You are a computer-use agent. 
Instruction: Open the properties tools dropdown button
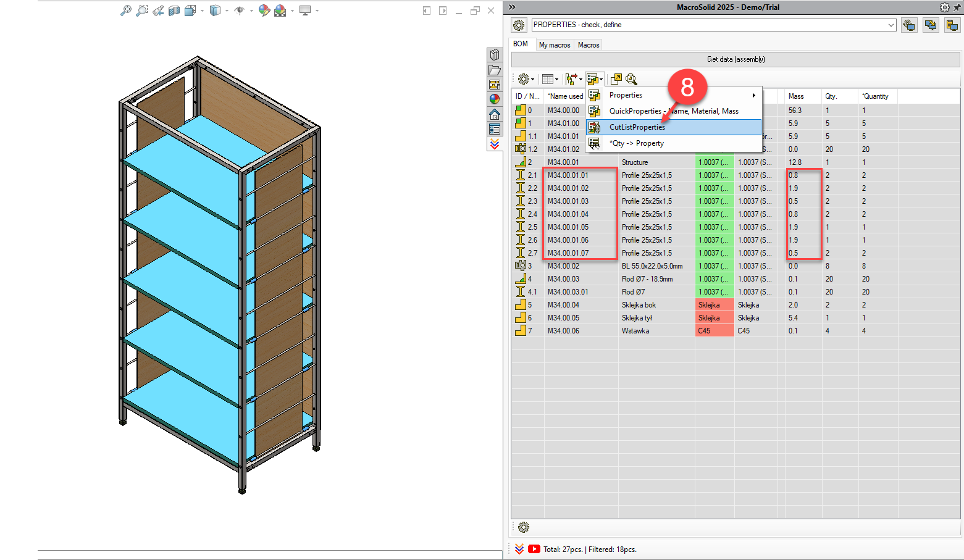point(595,79)
